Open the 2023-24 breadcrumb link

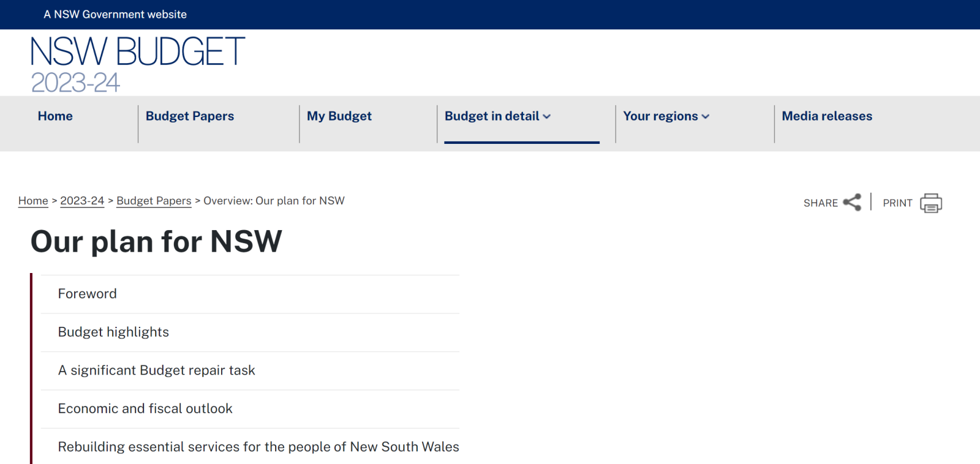[82, 201]
